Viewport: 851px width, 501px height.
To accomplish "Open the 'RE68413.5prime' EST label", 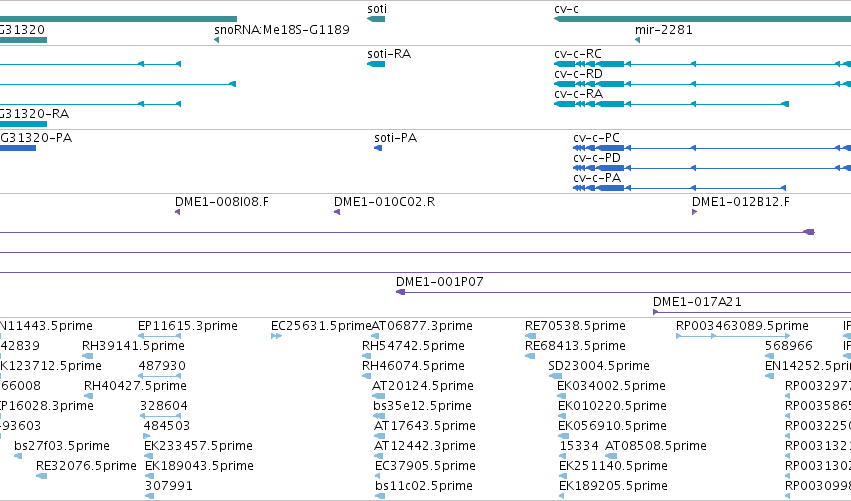I will [x=575, y=346].
